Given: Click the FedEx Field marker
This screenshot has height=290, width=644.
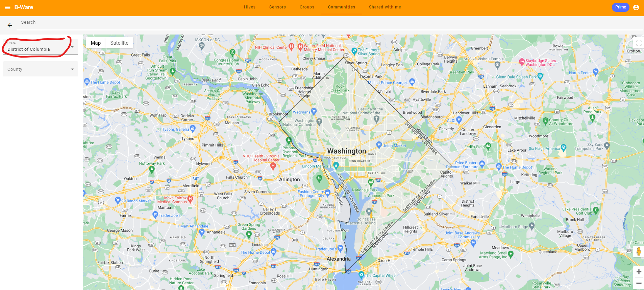Looking at the screenshot, I should (488, 146).
